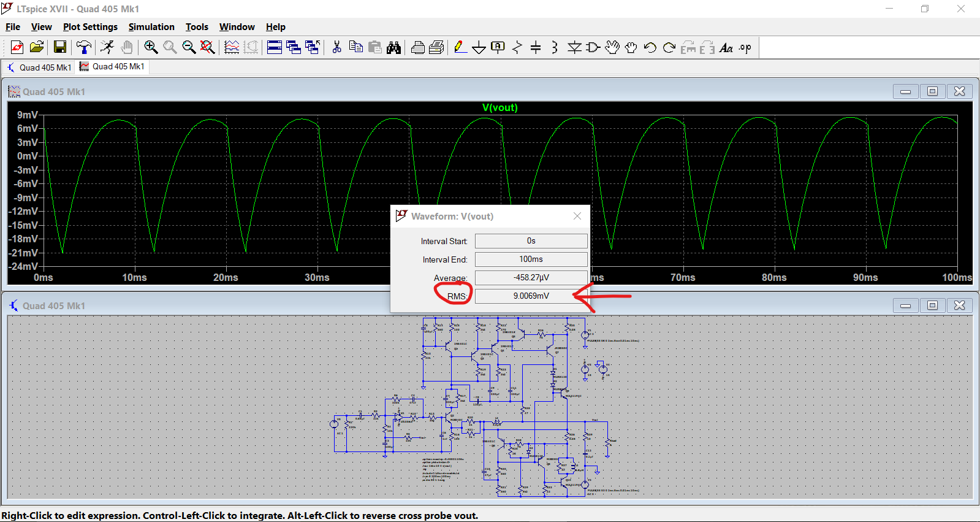Open the Window menu
The height and width of the screenshot is (522, 980).
click(x=237, y=27)
